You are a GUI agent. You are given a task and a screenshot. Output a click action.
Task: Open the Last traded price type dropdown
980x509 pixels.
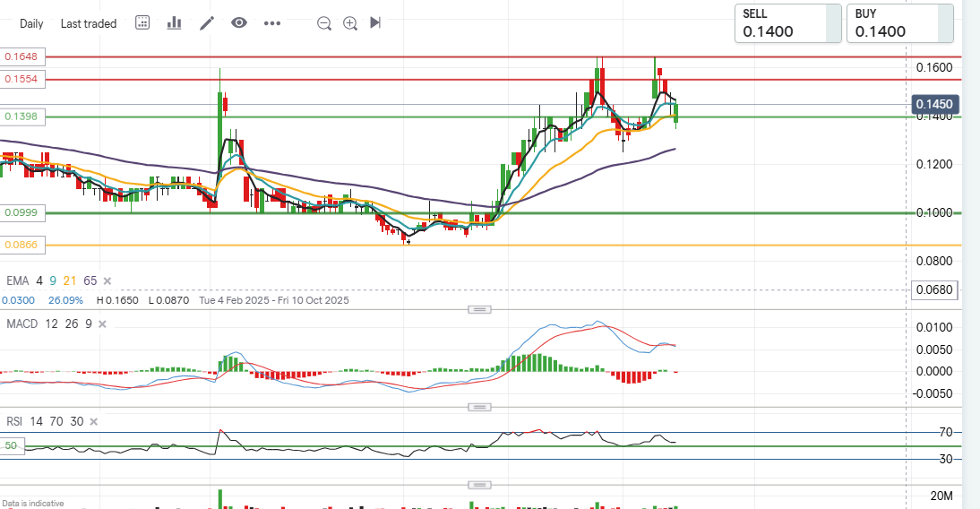[89, 23]
